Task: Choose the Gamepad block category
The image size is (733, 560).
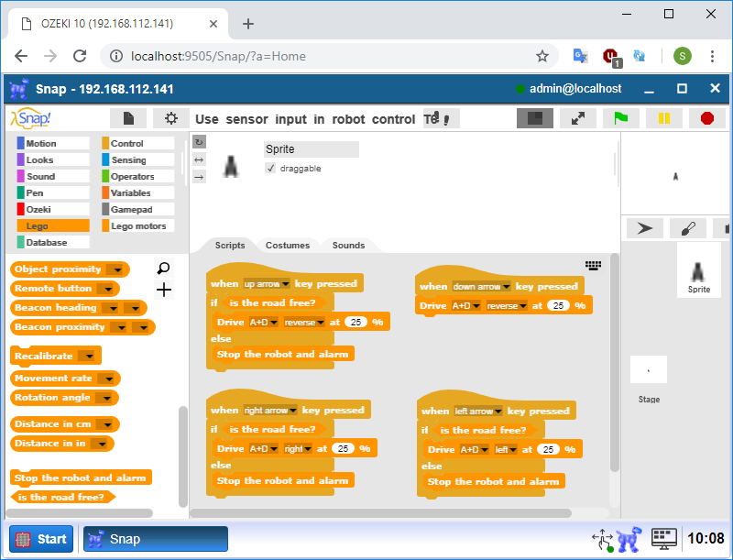Action: [x=138, y=209]
